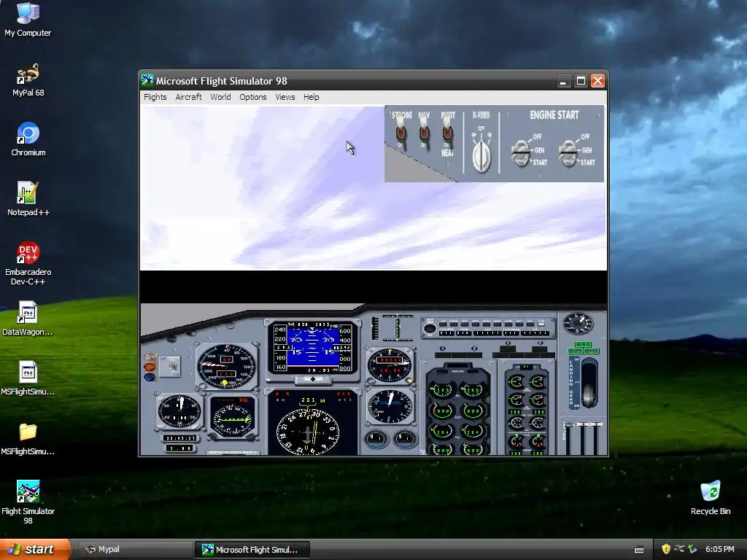
Task: Open the Help menu
Action: pos(311,97)
